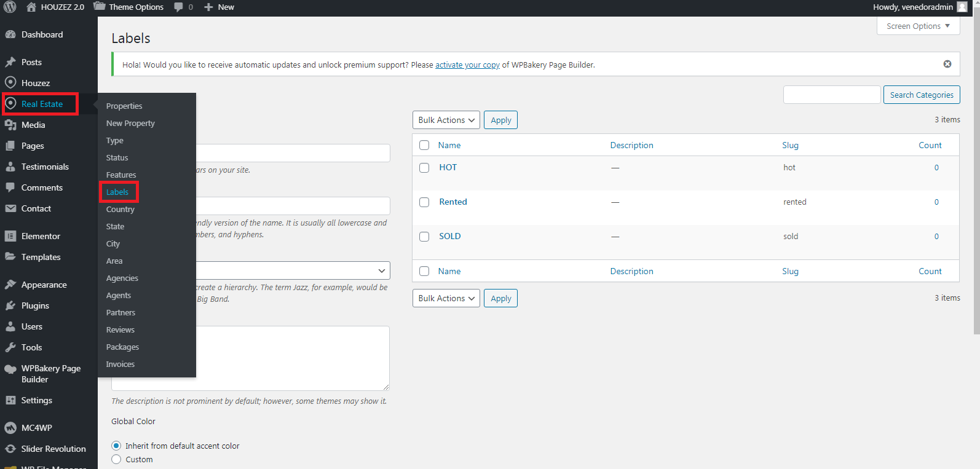
Task: Click the MC4WP sidebar icon
Action: coord(10,428)
